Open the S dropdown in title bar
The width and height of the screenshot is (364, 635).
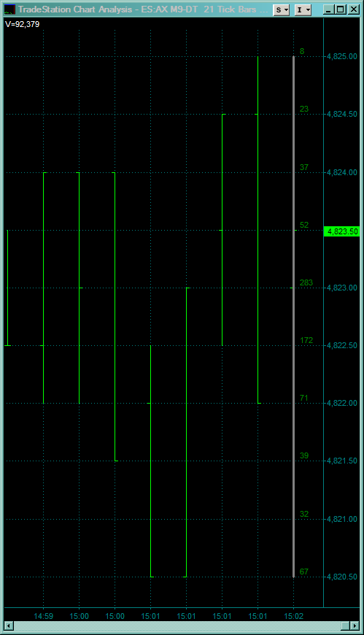[x=282, y=9]
